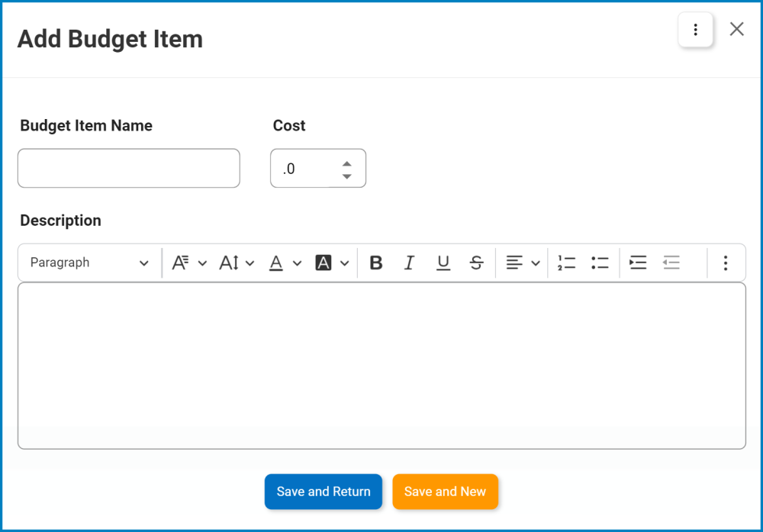763x532 pixels.
Task: Click the Save and Return button
Action: click(x=324, y=492)
